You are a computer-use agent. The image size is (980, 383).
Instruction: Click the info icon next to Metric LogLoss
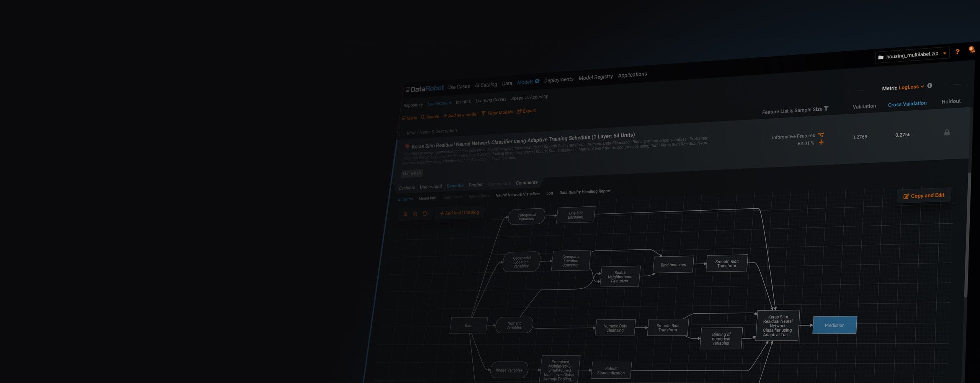[930, 85]
